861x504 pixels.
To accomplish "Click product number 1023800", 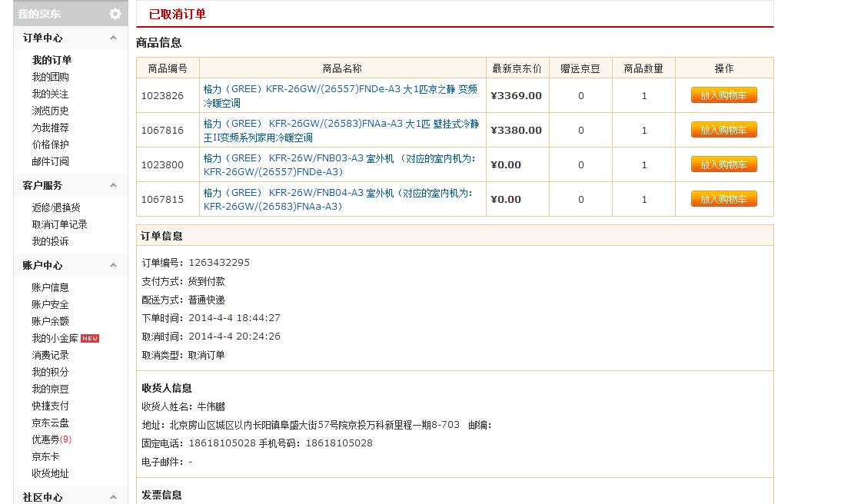I will [x=162, y=165].
